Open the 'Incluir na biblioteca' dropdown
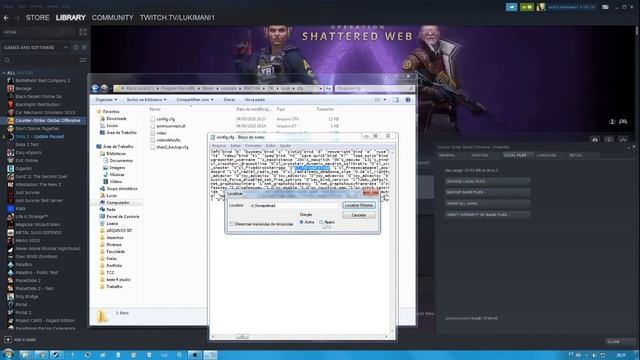The width and height of the screenshot is (640, 360). click(x=146, y=100)
